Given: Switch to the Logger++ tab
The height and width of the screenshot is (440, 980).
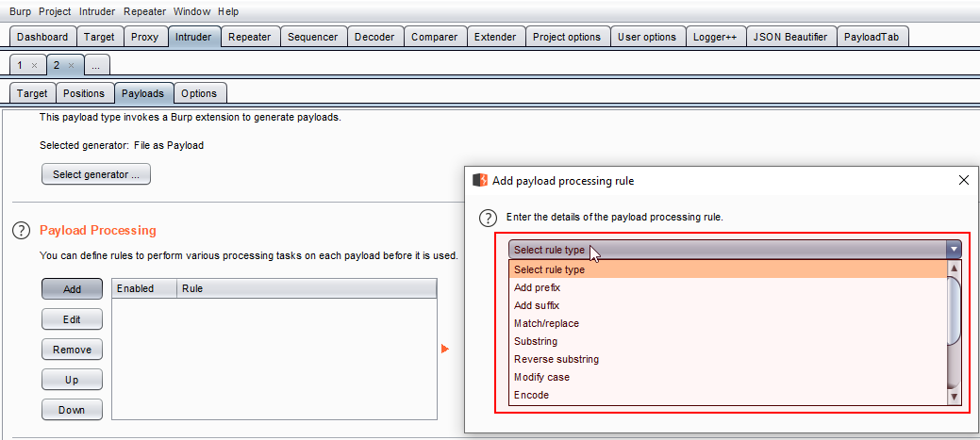Looking at the screenshot, I should pyautogui.click(x=715, y=37).
